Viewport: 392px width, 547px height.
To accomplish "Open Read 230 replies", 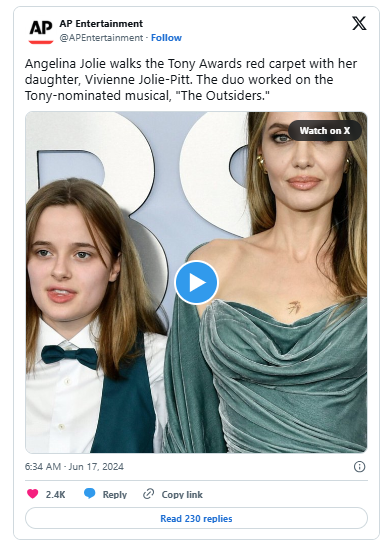I will click(x=196, y=518).
